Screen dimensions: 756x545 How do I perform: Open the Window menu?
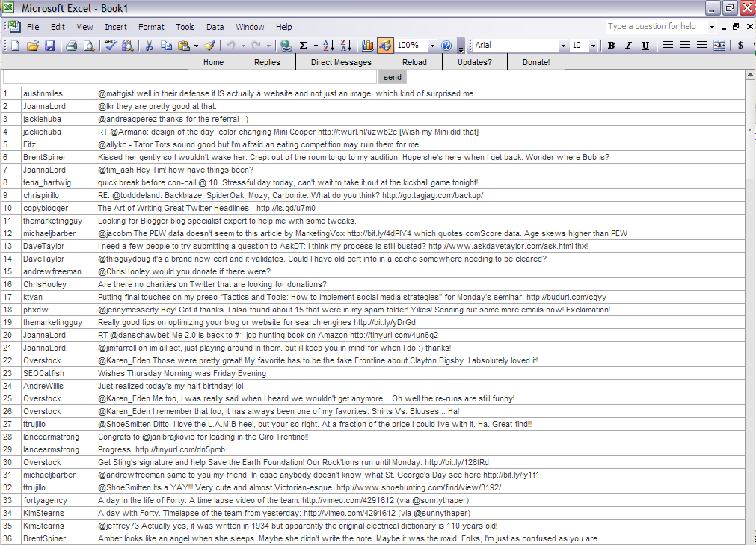coord(250,27)
